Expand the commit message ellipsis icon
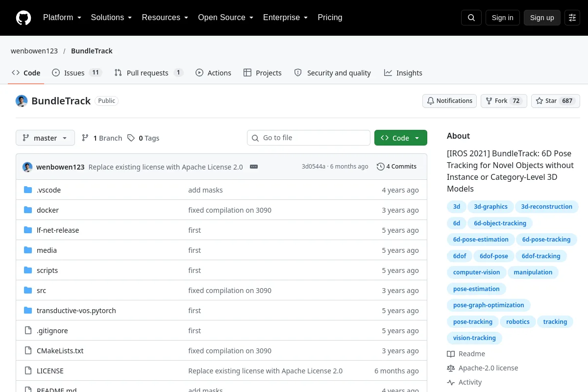This screenshot has height=392, width=588. 254,167
